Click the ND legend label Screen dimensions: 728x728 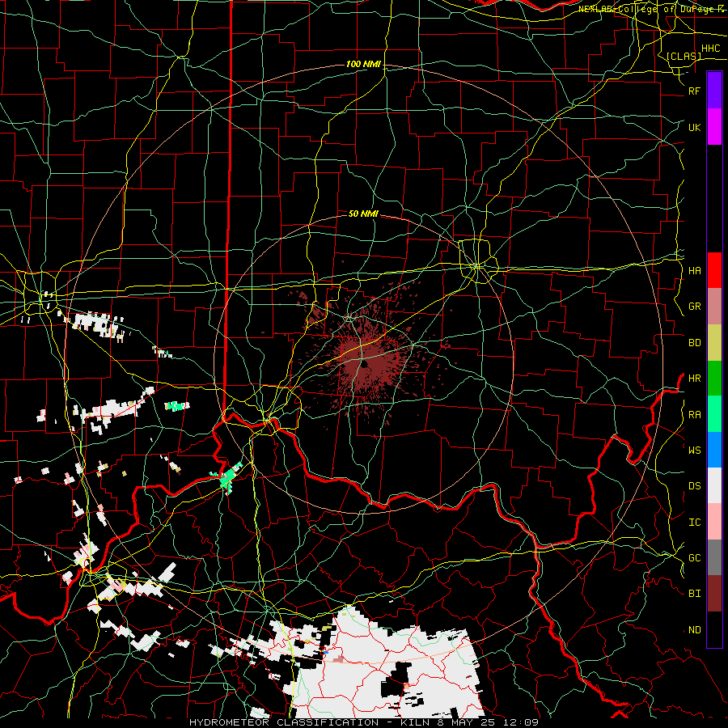[694, 630]
